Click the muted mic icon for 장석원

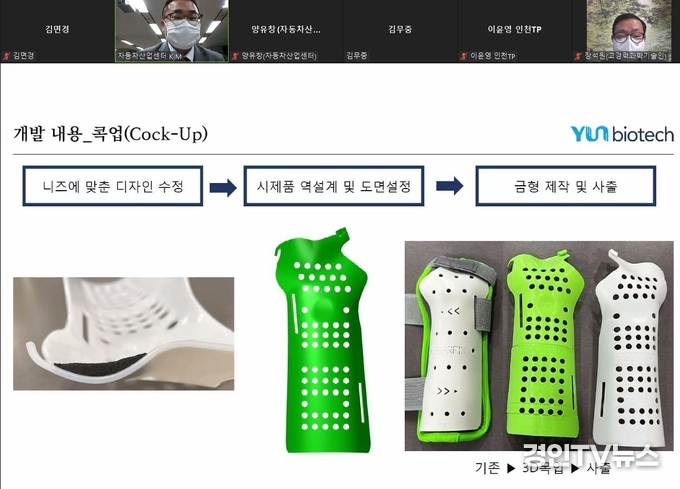pos(578,56)
